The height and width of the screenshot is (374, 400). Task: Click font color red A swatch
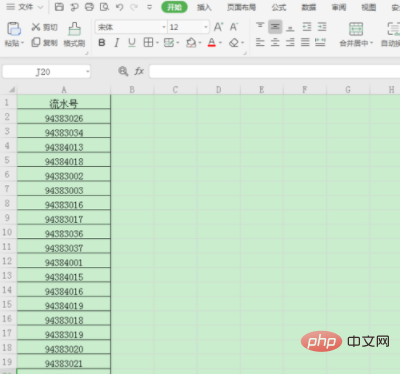(212, 42)
